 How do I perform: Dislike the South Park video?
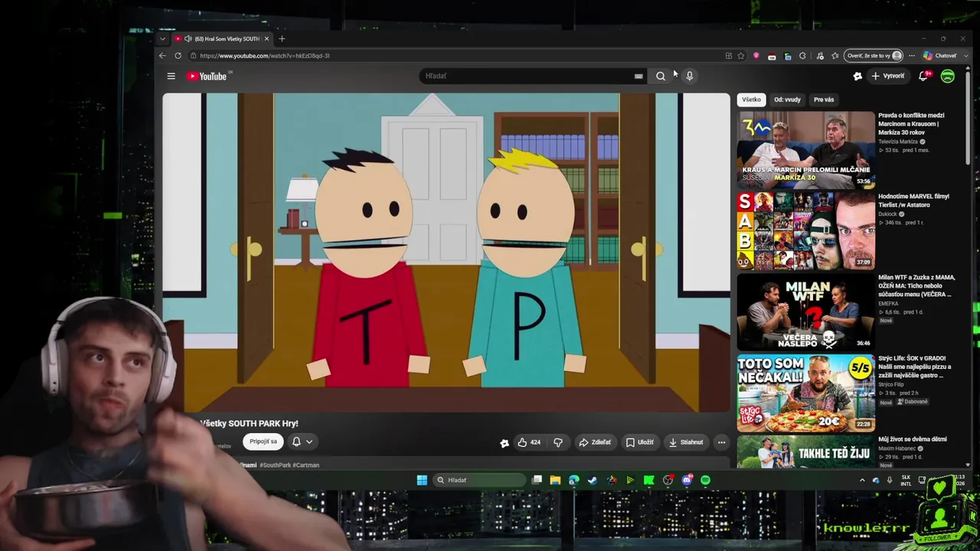coord(558,442)
